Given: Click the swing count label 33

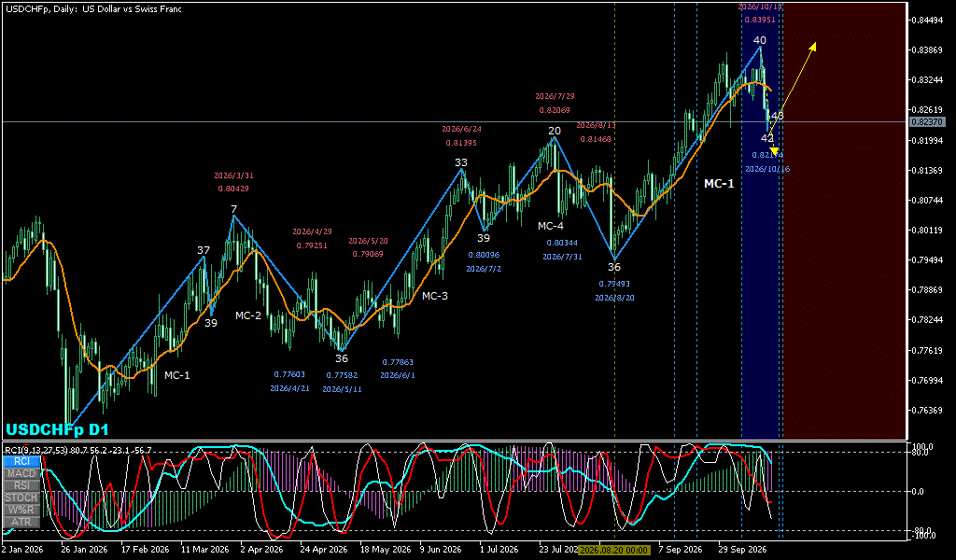Looking at the screenshot, I should pos(461,162).
